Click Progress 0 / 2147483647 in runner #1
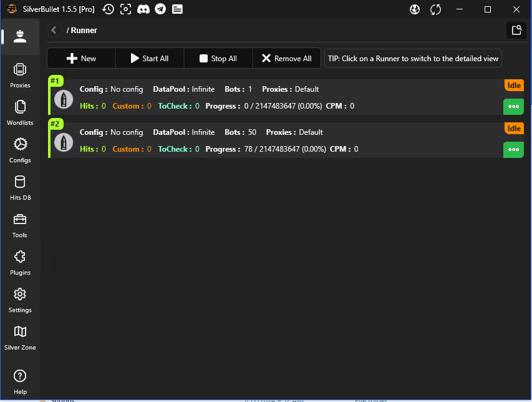Image resolution: width=532 pixels, height=402 pixels. [264, 106]
